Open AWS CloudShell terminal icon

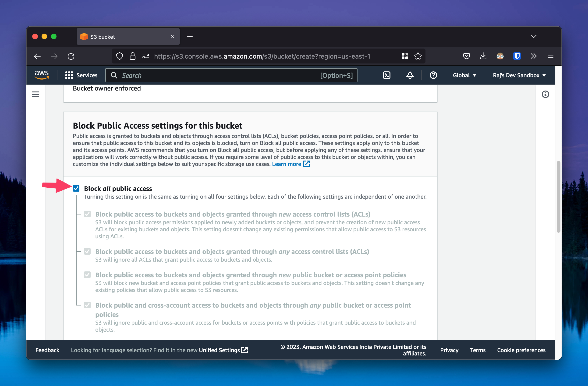coord(386,75)
